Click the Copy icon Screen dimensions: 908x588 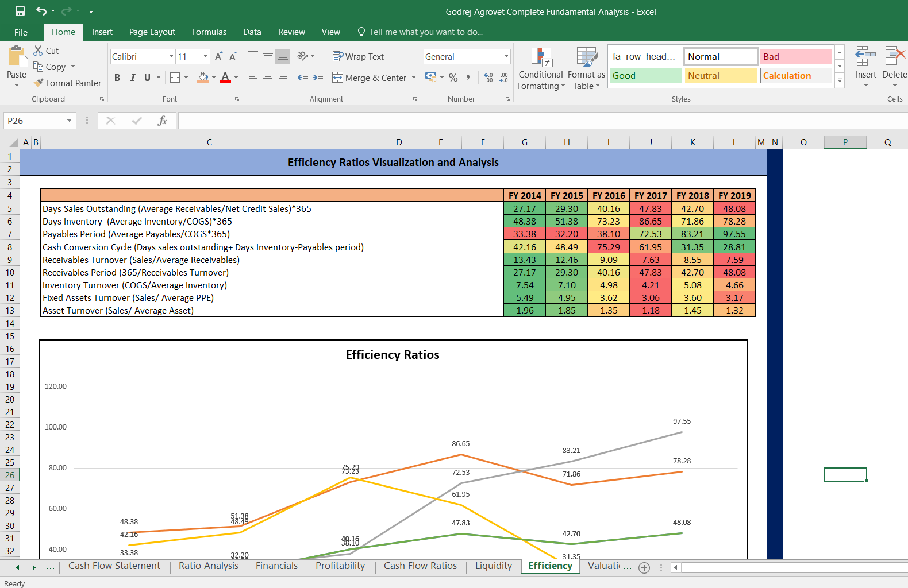38,67
